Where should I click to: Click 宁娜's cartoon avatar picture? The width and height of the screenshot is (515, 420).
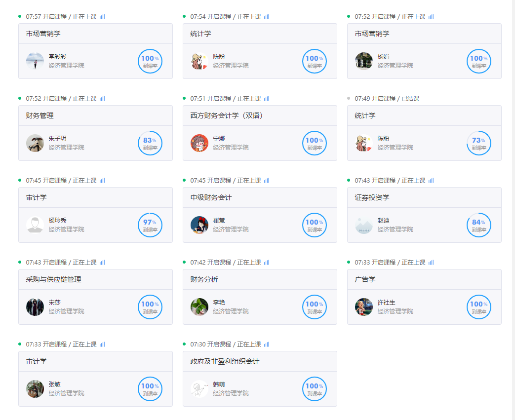pyautogui.click(x=199, y=143)
